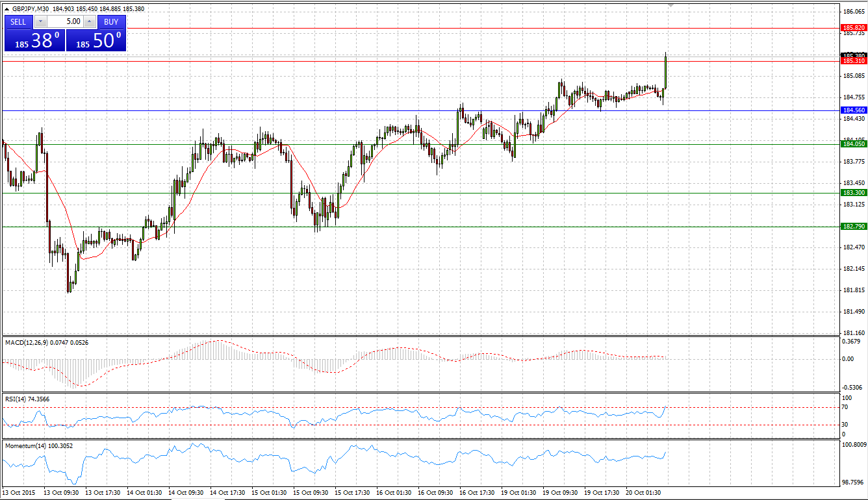868x500 pixels.
Task: Click the 181.490 value on price scale
Action: pyautogui.click(x=854, y=312)
